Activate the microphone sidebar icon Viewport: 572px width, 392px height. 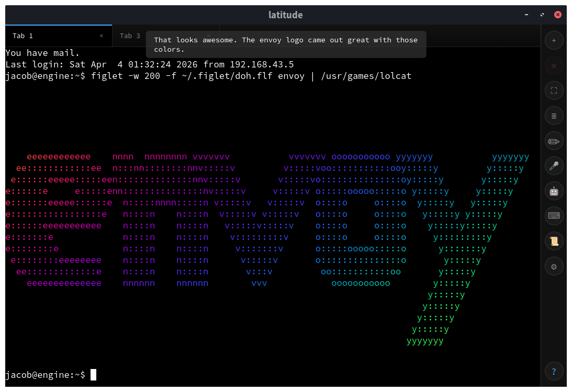click(553, 166)
